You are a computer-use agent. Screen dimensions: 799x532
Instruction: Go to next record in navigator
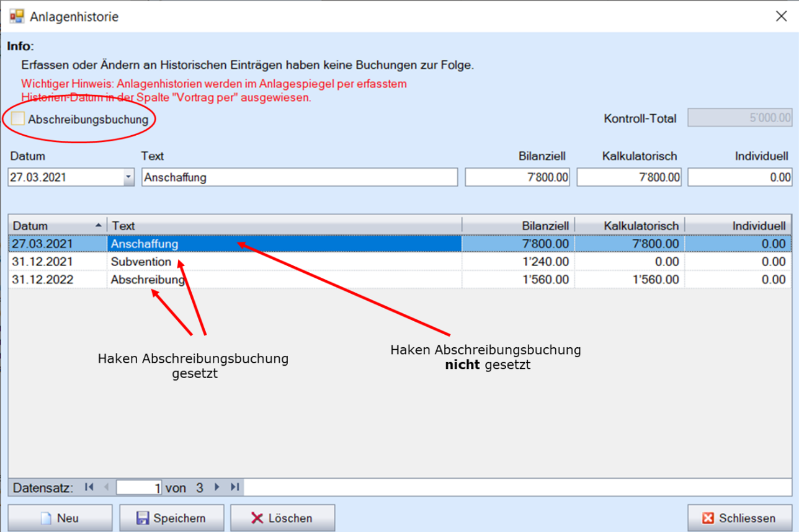click(217, 487)
